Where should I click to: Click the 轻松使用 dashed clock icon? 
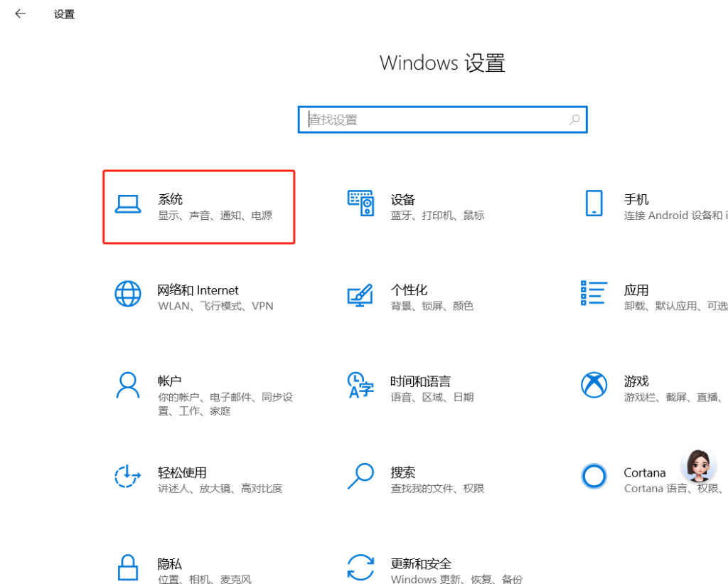[x=128, y=476]
